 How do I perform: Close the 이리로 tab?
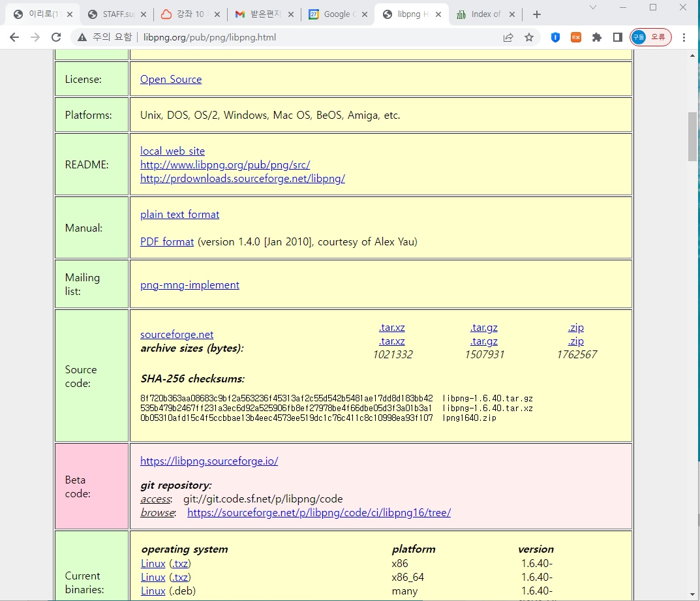[70, 14]
